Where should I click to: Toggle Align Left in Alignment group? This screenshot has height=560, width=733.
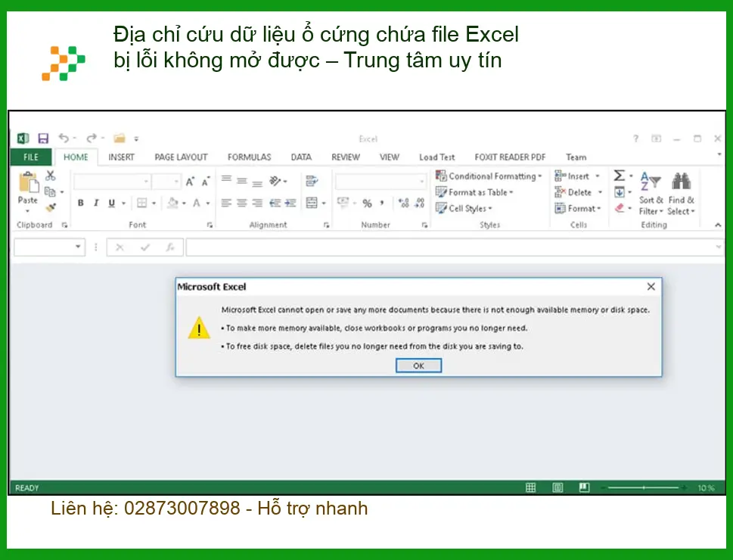226,203
